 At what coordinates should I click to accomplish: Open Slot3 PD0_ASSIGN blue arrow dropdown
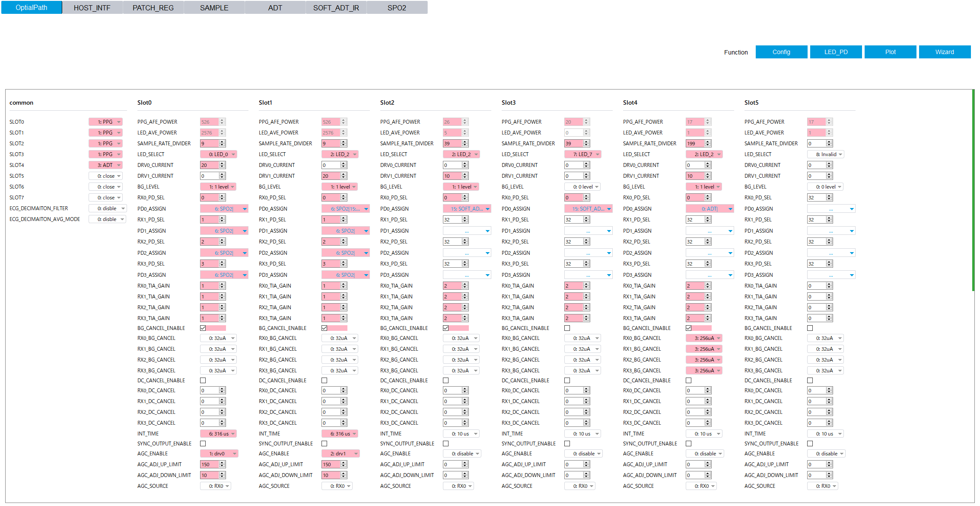(x=609, y=209)
